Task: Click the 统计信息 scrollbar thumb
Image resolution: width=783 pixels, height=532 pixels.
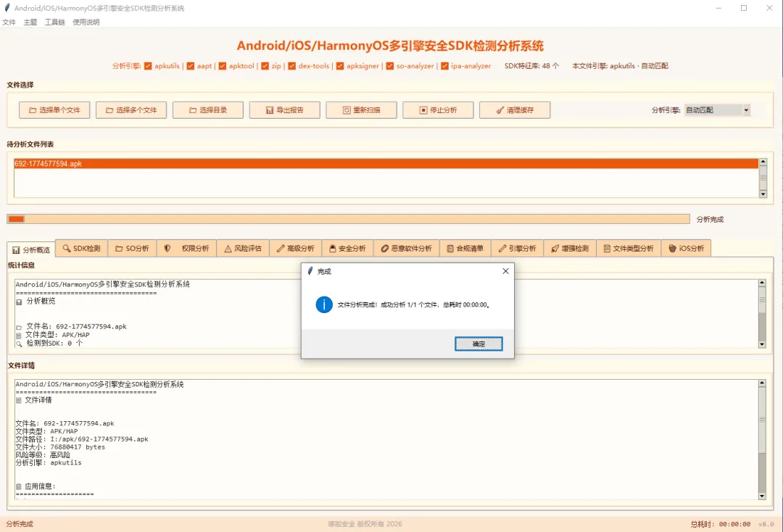Action: click(x=762, y=301)
